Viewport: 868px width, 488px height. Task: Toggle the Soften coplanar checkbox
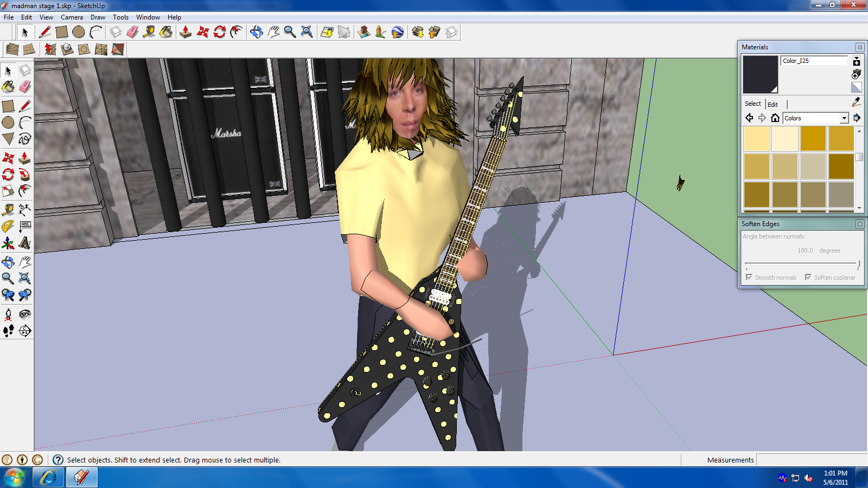pyautogui.click(x=808, y=277)
